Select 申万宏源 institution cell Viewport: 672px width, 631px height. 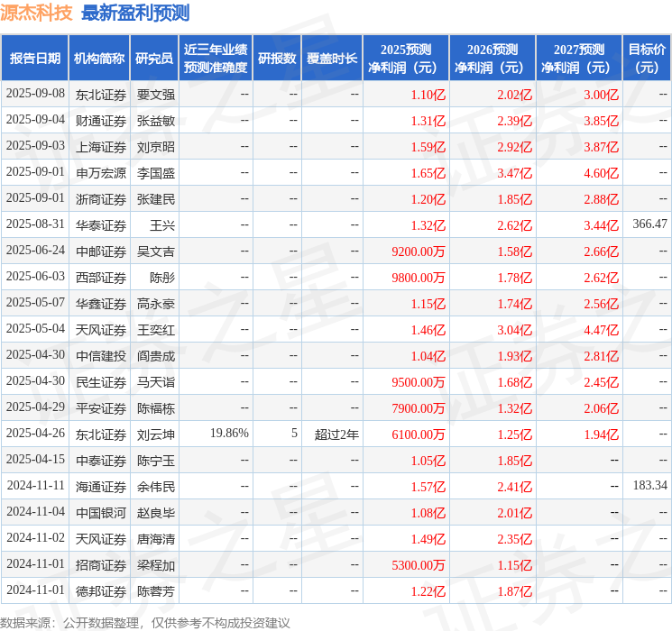point(101,173)
